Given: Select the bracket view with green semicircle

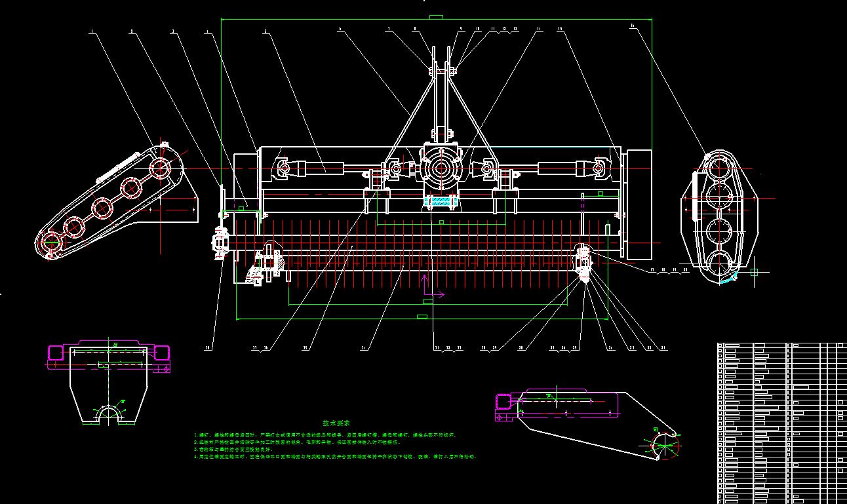Looking at the screenshot, I should (109, 382).
